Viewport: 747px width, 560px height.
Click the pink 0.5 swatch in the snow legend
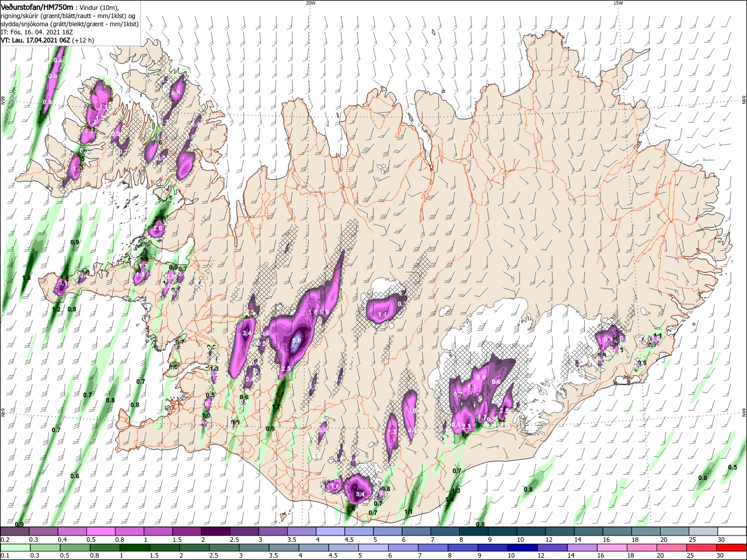(100, 531)
